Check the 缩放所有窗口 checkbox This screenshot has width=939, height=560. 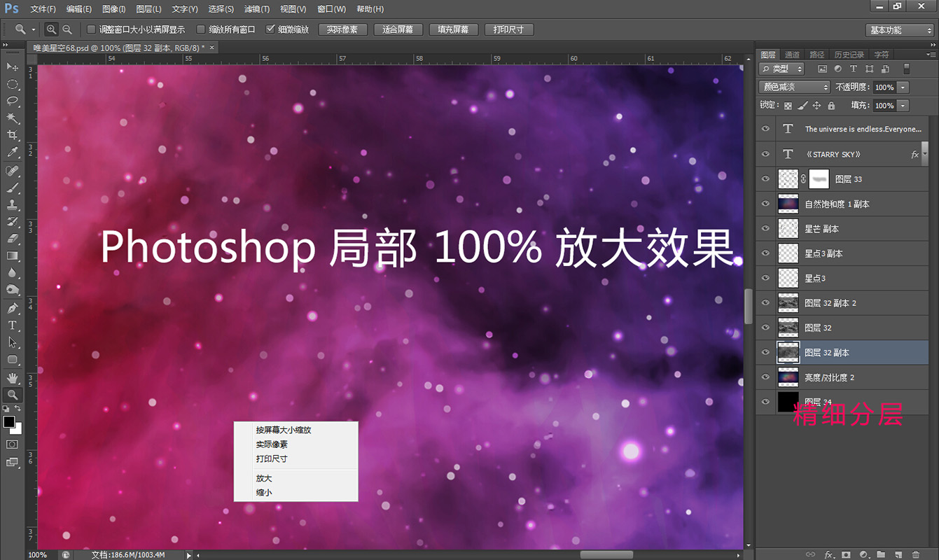(201, 29)
